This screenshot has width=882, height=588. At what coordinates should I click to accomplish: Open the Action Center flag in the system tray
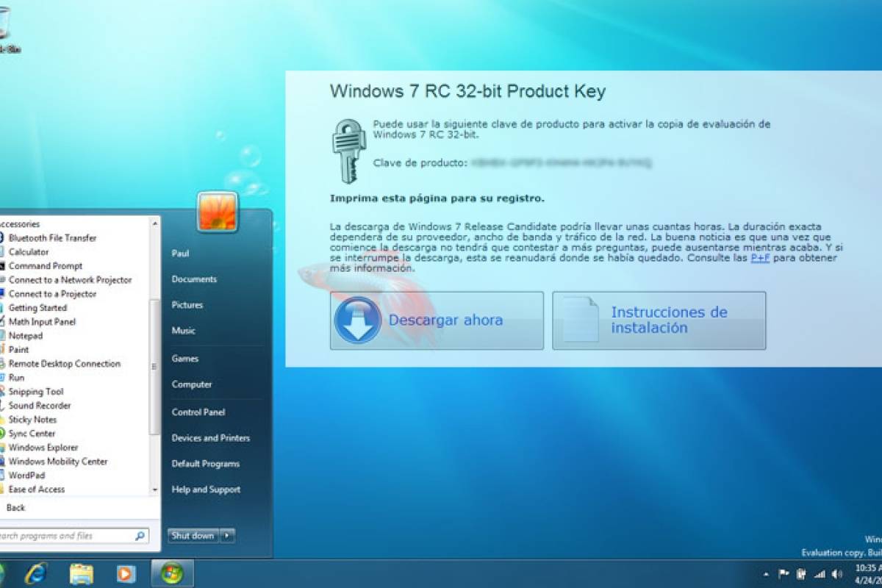[784, 573]
